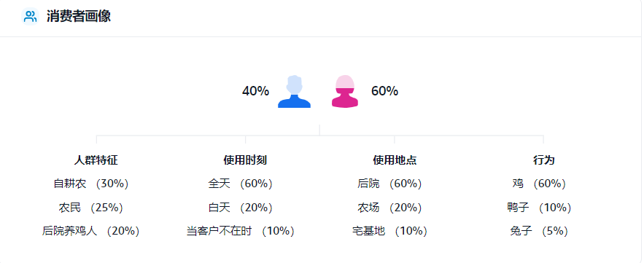644x263 pixels.
Task: Select the 后院 (60%) location entry
Action: pyautogui.click(x=389, y=184)
